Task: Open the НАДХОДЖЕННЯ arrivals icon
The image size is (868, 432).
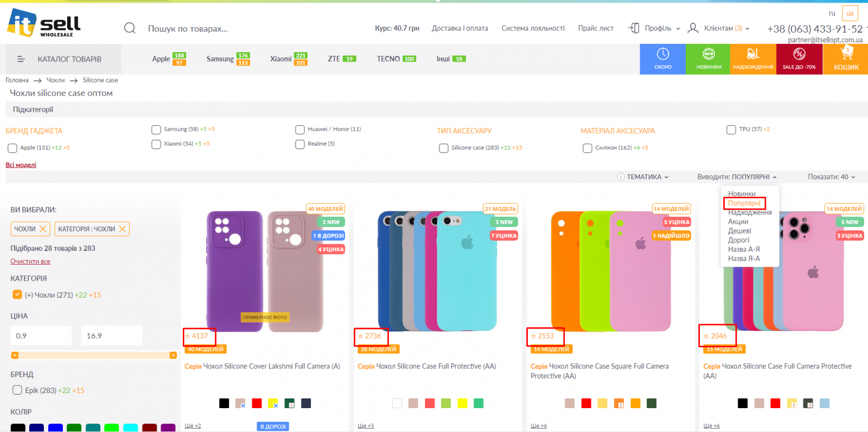Action: pos(753,59)
